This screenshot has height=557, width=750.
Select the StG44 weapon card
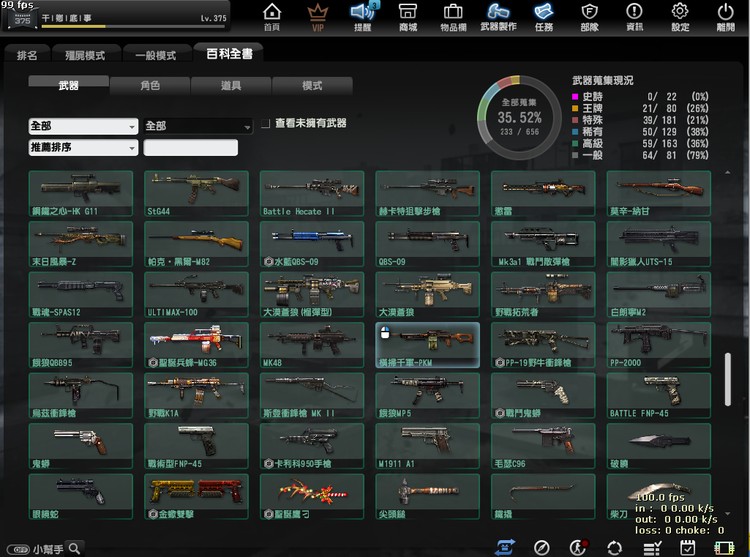coord(196,194)
